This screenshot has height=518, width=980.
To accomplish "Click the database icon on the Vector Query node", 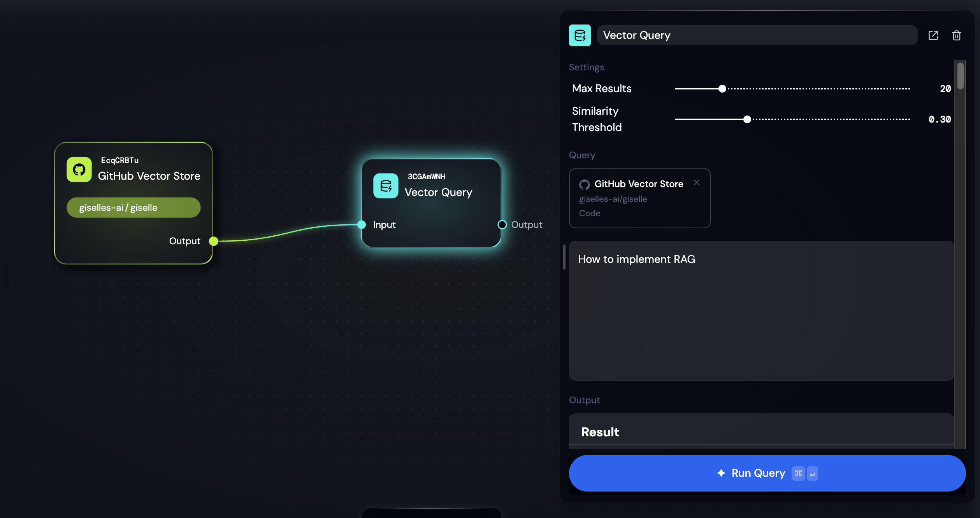I will pos(386,186).
